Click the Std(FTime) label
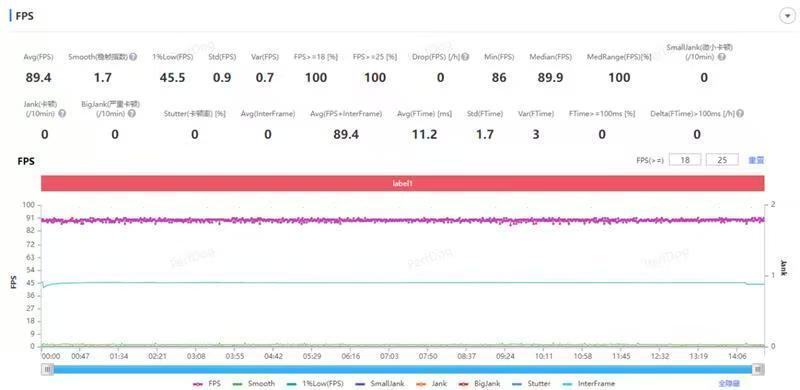This screenshot has height=390, width=800. [x=485, y=114]
